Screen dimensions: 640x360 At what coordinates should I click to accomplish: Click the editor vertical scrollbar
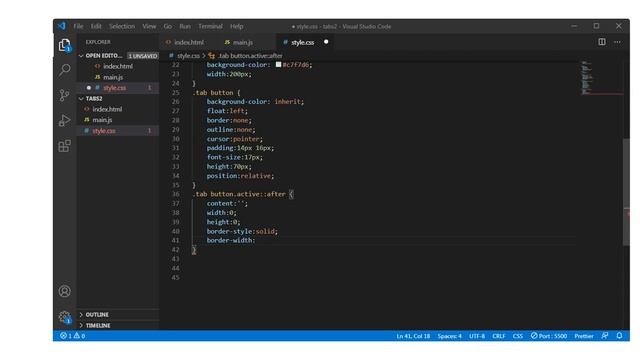[x=626, y=192]
